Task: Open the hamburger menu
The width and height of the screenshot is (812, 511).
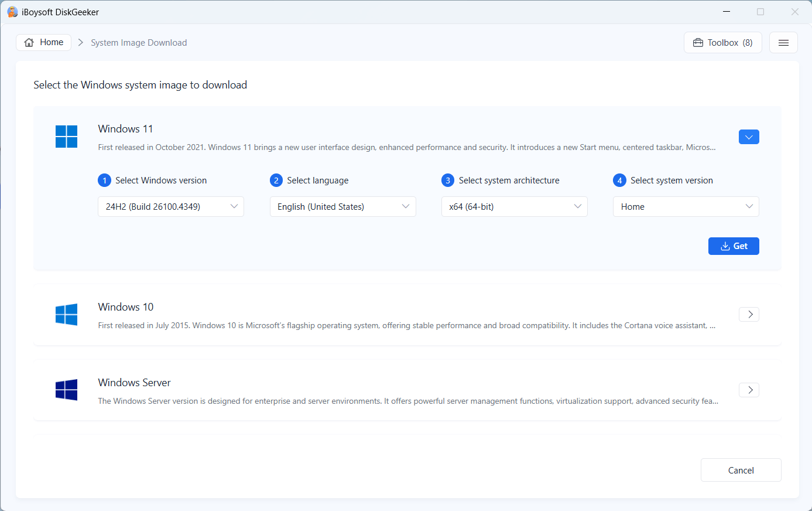Action: (x=783, y=43)
